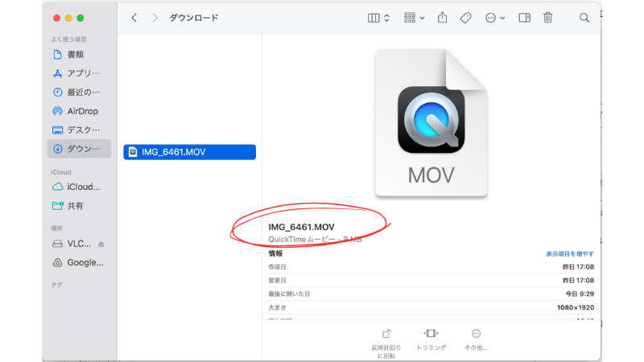
Task: Click the 情報 section heading
Action: 275,253
